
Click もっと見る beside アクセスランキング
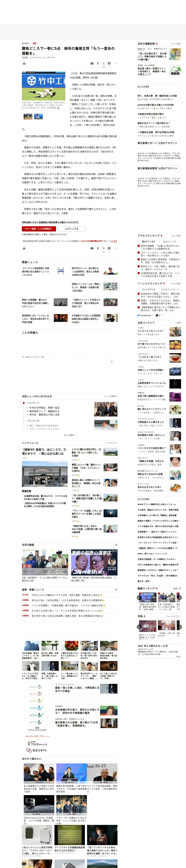pyautogui.click(x=176, y=236)
